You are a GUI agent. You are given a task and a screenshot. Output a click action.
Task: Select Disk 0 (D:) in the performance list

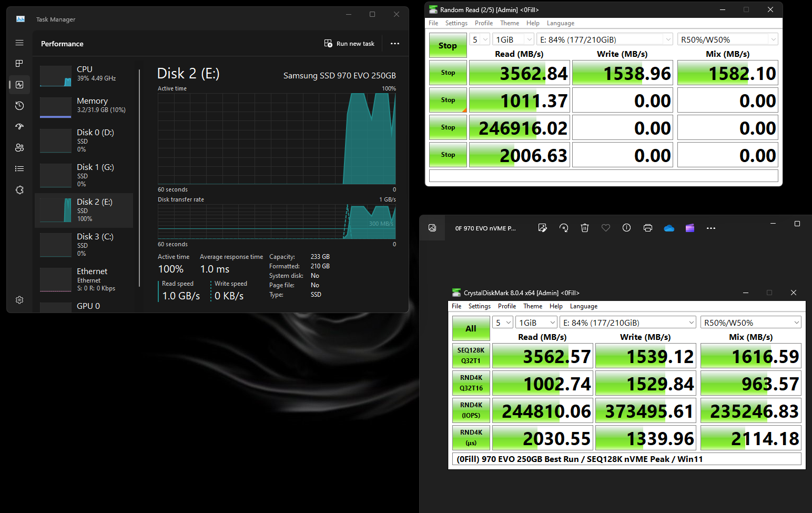84,140
